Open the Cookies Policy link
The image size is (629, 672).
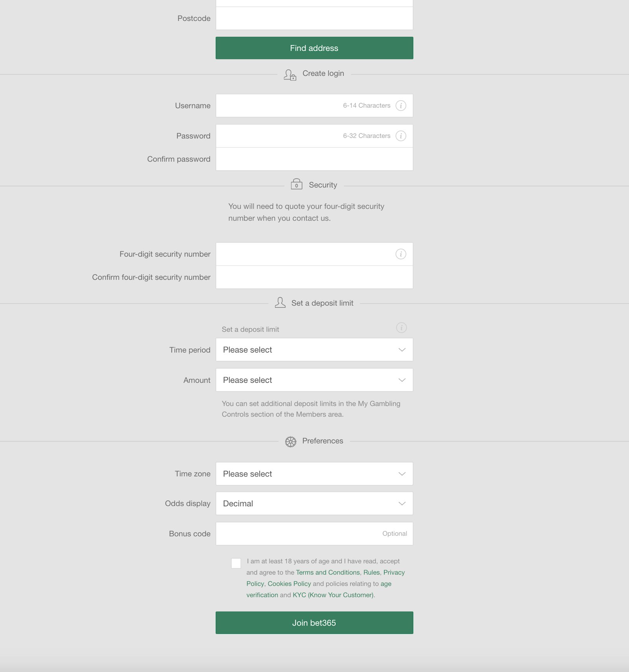point(289,584)
